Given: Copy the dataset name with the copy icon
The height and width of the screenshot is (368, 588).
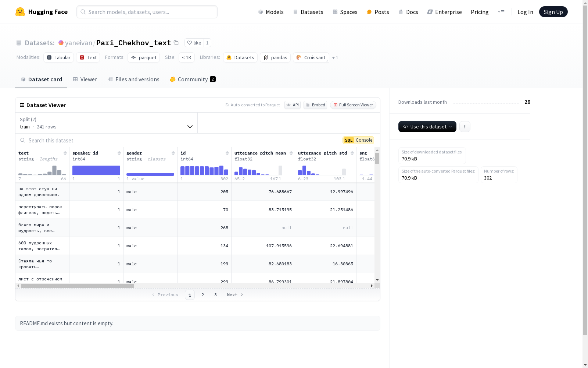Looking at the screenshot, I should pyautogui.click(x=176, y=43).
